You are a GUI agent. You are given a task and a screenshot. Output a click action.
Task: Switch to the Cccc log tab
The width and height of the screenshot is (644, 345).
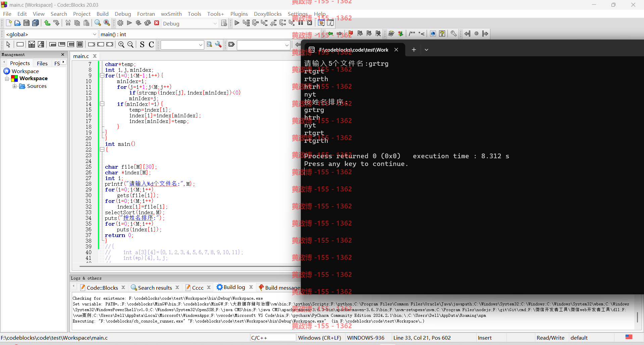pos(198,288)
